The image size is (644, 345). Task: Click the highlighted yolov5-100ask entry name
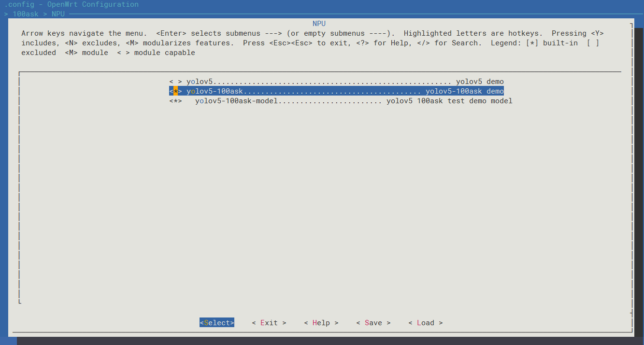(x=215, y=91)
